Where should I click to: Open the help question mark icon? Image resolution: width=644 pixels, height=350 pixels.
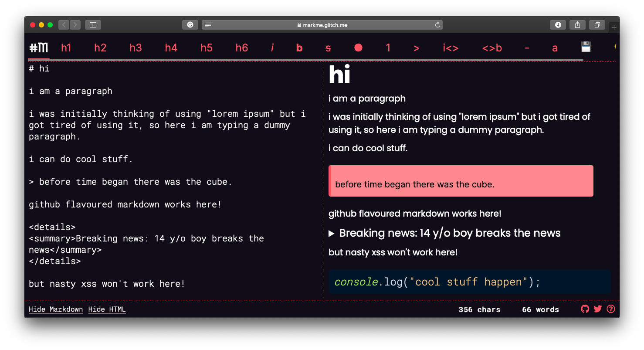[x=611, y=309]
